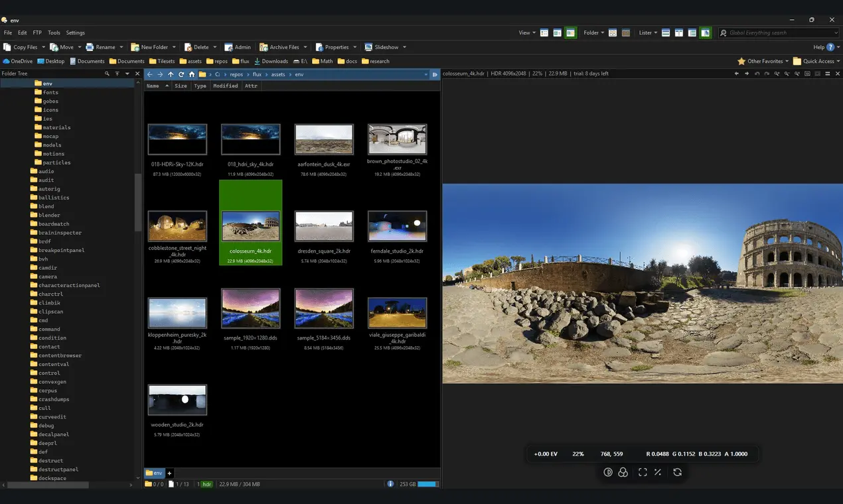Image resolution: width=843 pixels, height=504 pixels.
Task: Rotate the viewer image clockwise
Action: click(767, 74)
